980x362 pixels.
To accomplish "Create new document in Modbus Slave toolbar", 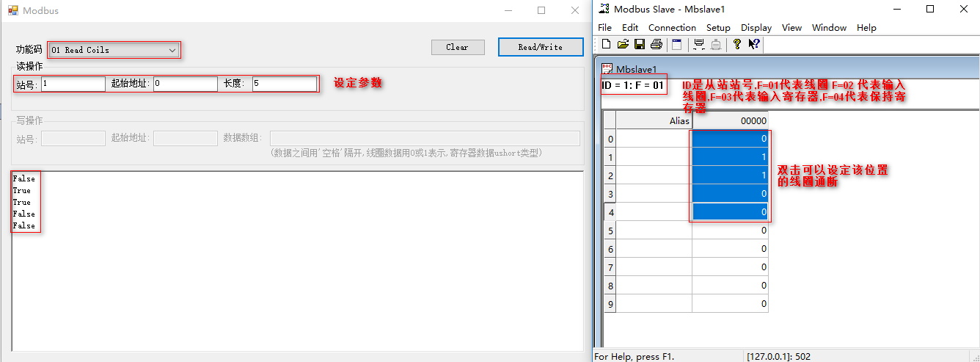I will [x=607, y=44].
